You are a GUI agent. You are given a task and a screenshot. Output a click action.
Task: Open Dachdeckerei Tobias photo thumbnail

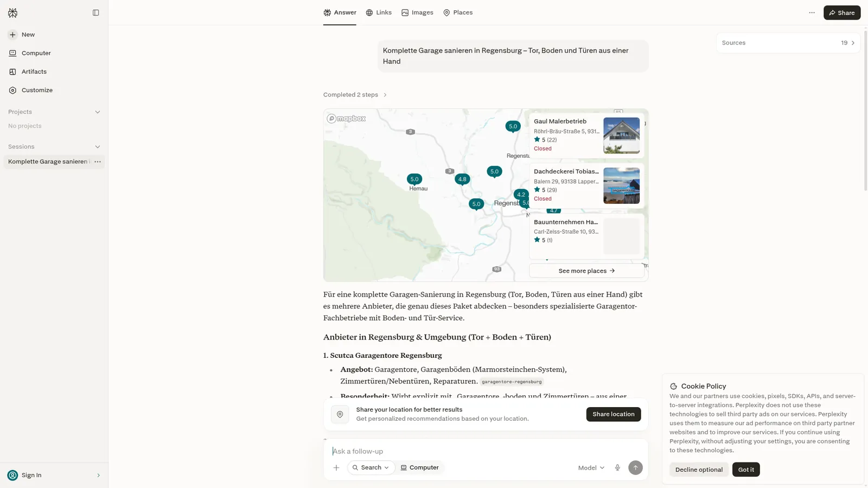[x=621, y=186]
